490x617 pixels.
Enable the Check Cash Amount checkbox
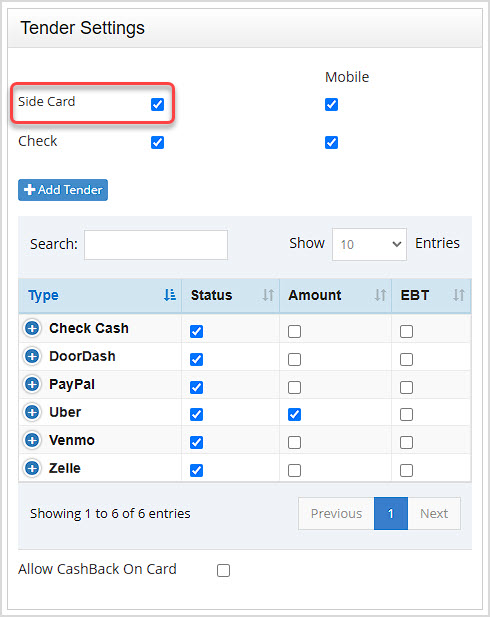pyautogui.click(x=294, y=331)
